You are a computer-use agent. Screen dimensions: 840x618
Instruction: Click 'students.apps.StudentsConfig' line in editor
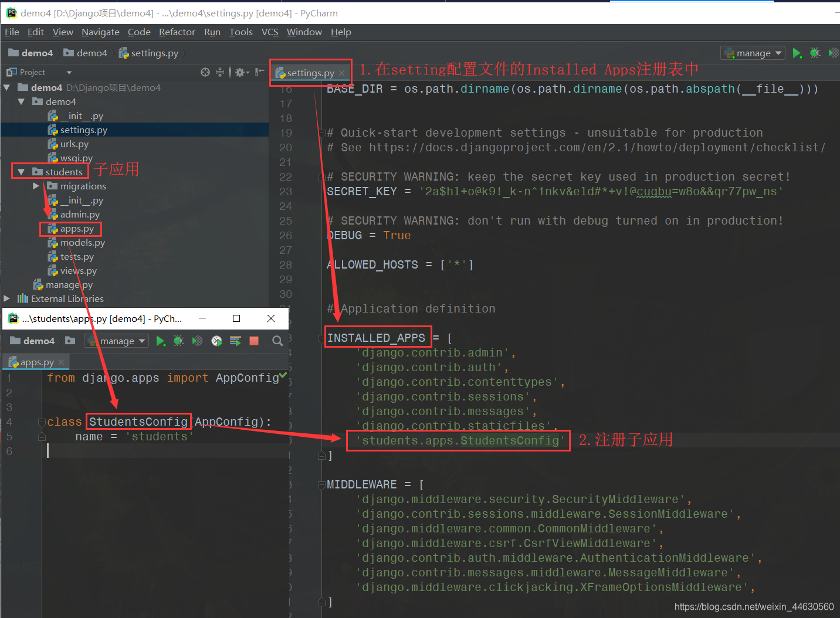coord(460,440)
